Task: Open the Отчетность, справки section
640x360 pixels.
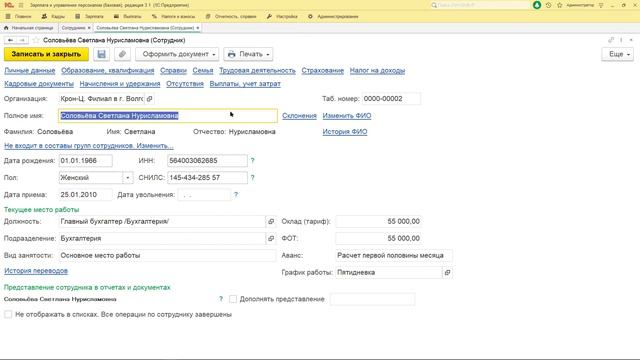Action: pos(231,16)
